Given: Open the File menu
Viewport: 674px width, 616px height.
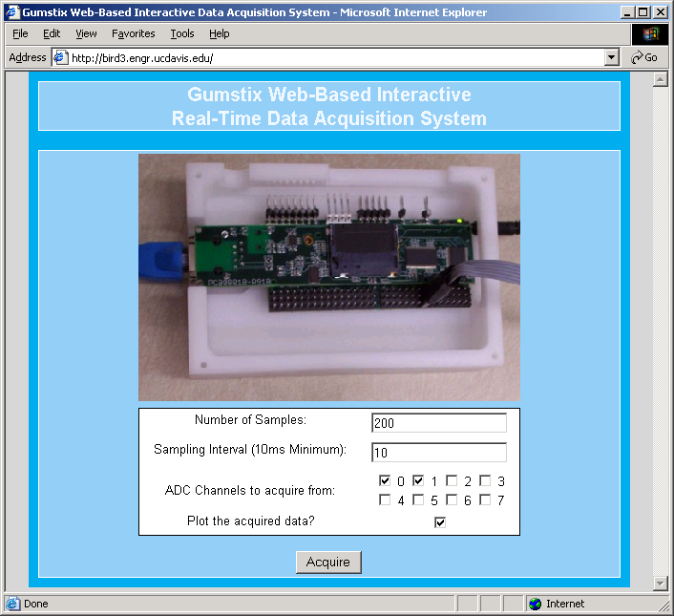Looking at the screenshot, I should [x=20, y=33].
